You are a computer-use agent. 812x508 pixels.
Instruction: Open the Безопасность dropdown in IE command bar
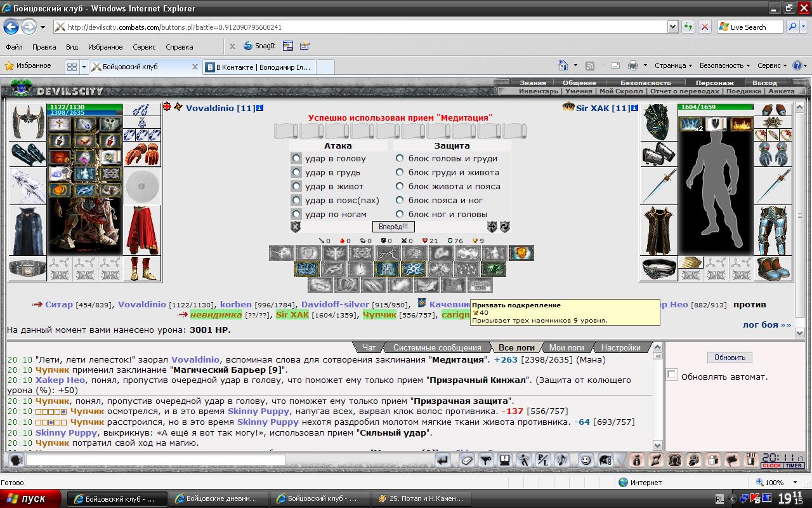point(724,65)
